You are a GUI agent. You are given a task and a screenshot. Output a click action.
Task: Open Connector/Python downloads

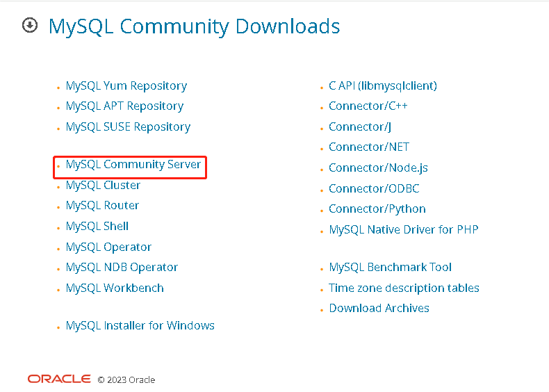pos(377,209)
